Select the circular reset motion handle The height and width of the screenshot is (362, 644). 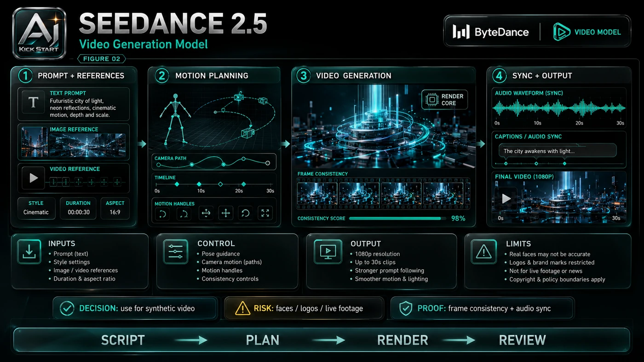click(x=246, y=213)
